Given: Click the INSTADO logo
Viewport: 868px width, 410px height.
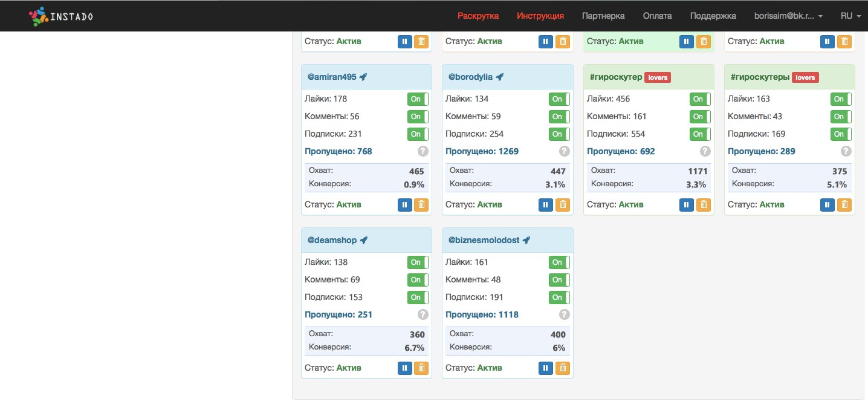Looking at the screenshot, I should 61,16.
